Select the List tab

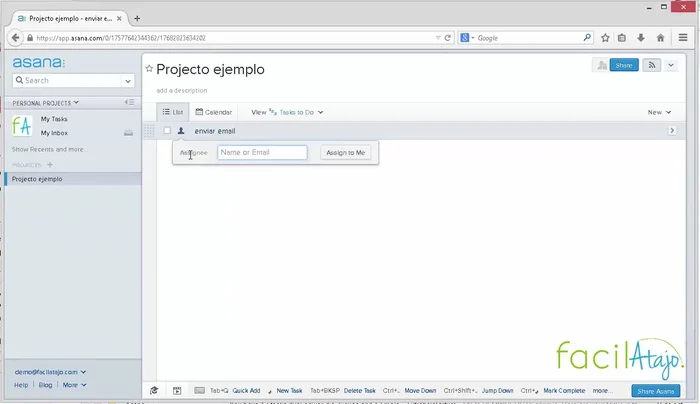[x=173, y=112]
